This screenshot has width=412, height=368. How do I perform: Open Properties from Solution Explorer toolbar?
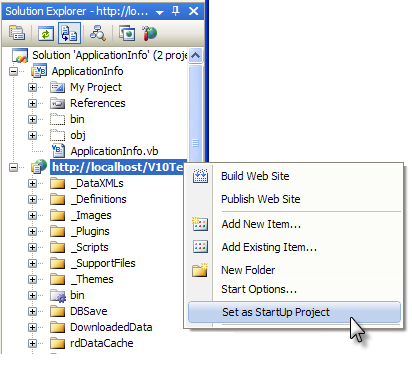pyautogui.click(x=17, y=33)
